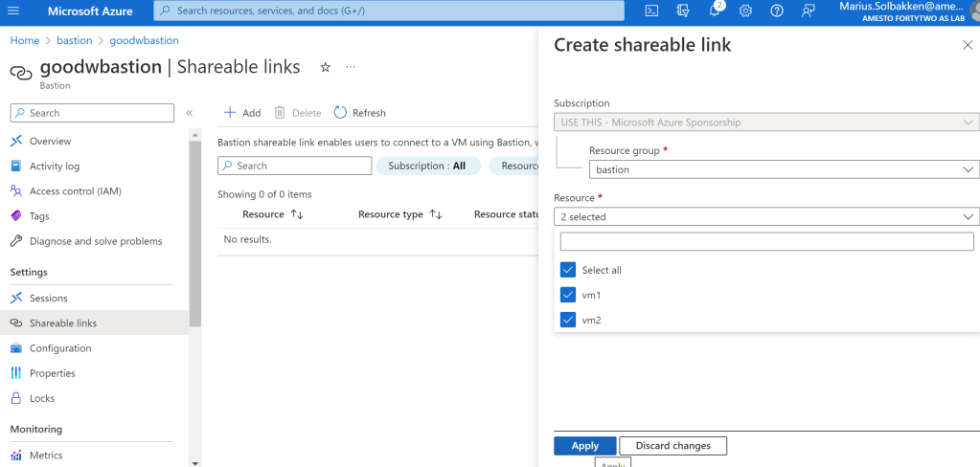
Task: Uncheck the Select all checkbox
Action: click(x=568, y=270)
